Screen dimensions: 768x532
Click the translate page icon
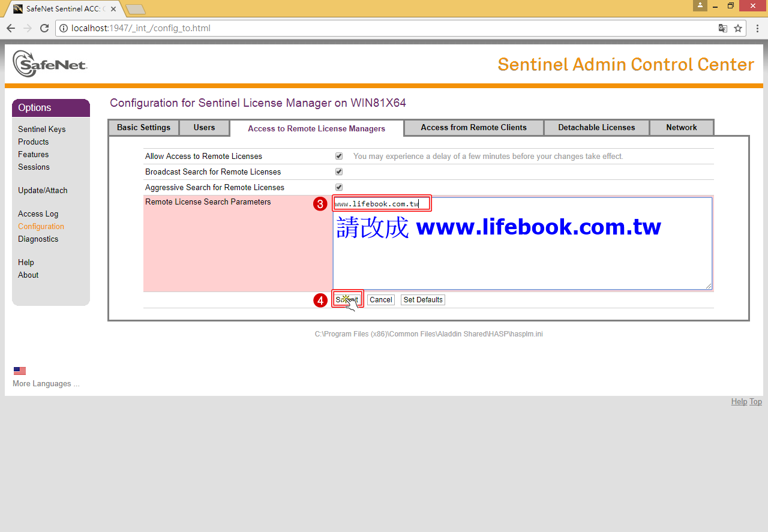click(723, 28)
